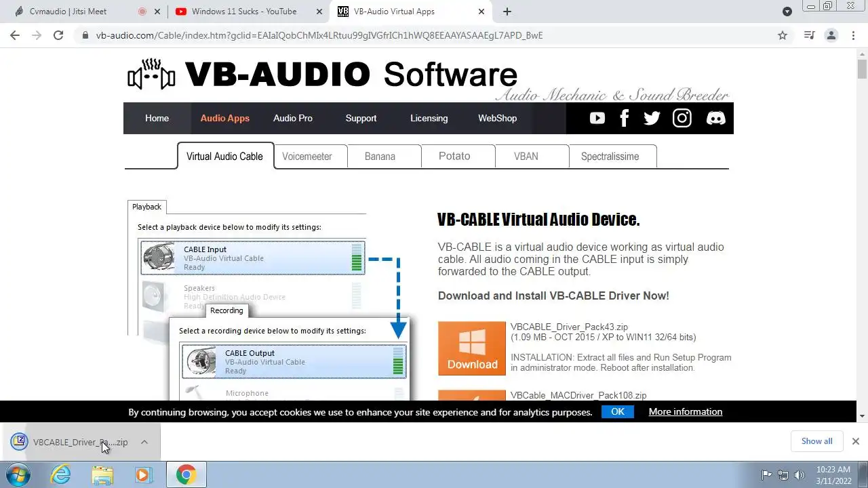Click CABLE Output device in recording image
This screenshot has width=868, height=488.
pos(294,361)
